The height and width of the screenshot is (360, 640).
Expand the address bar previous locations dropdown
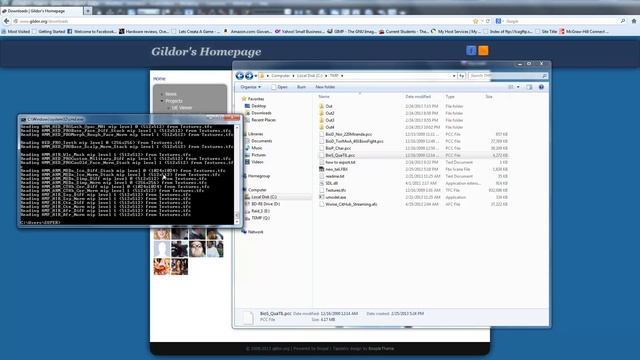[x=454, y=76]
